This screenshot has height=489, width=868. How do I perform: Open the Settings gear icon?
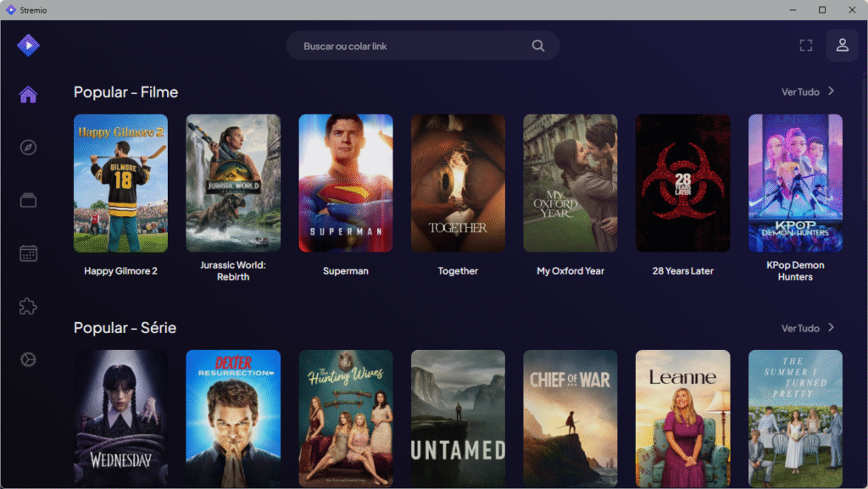[28, 359]
